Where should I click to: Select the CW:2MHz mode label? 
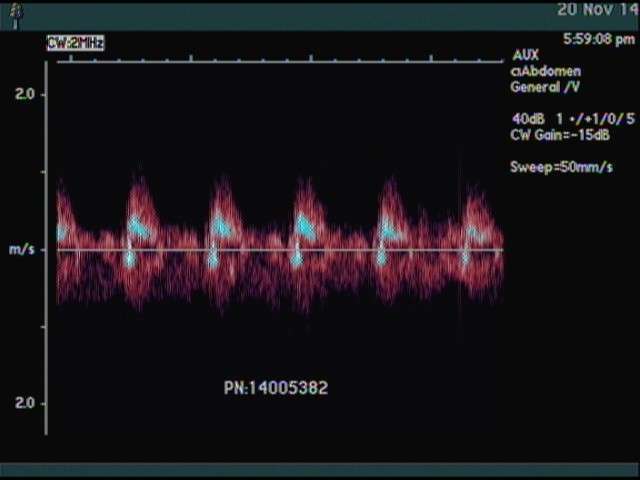point(75,43)
